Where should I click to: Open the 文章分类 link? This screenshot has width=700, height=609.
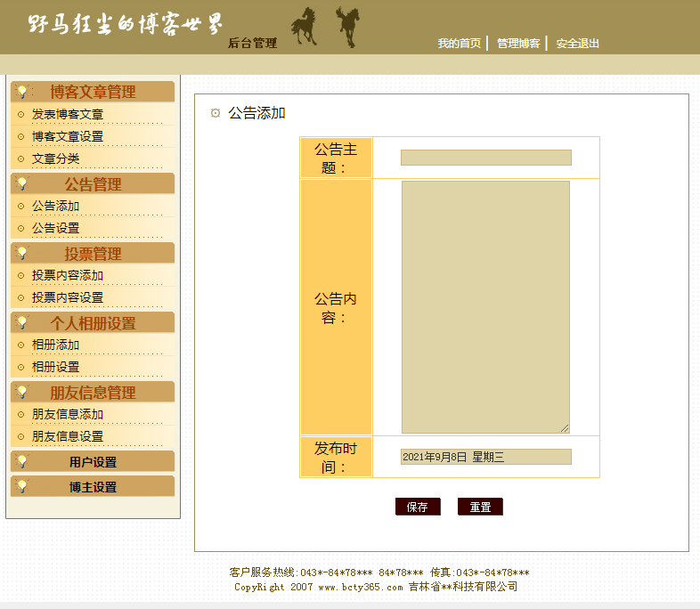[x=55, y=158]
